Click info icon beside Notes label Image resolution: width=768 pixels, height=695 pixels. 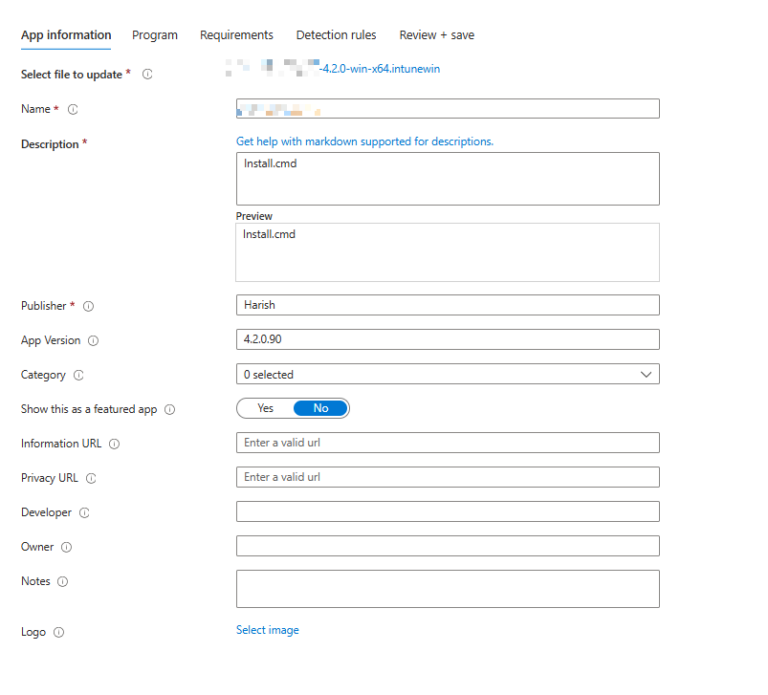pyautogui.click(x=63, y=581)
